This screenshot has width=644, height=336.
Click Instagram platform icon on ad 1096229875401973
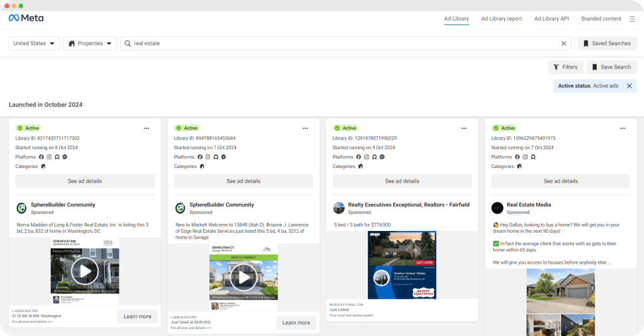click(x=525, y=157)
